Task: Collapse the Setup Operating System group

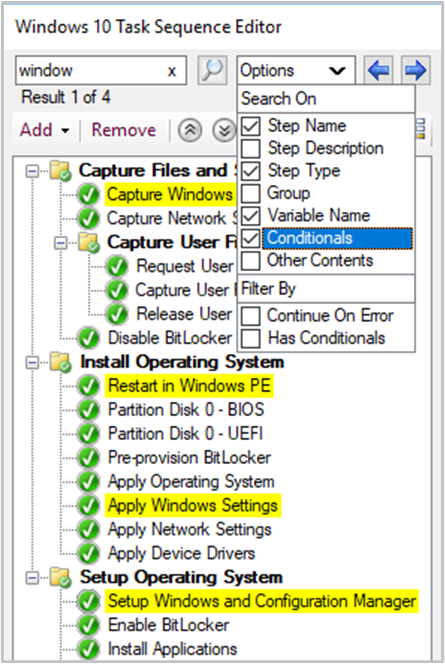Action: (x=32, y=578)
